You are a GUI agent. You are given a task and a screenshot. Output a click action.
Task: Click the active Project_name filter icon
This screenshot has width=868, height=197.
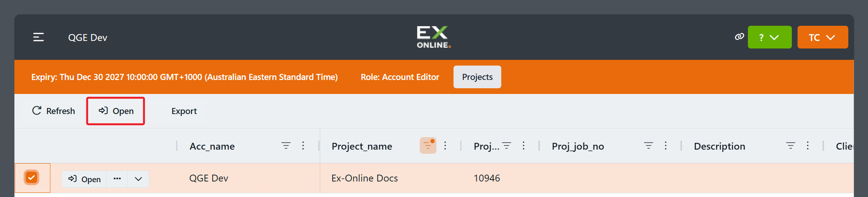point(428,145)
